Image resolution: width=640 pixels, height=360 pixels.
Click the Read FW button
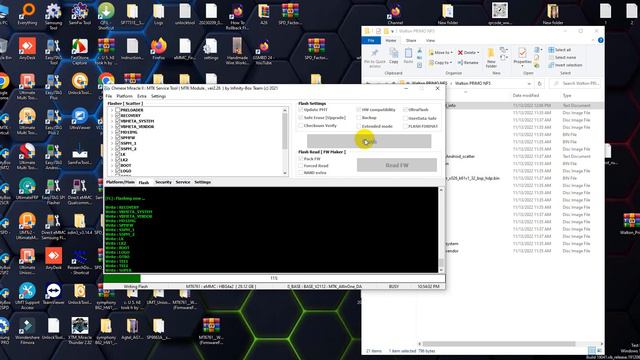[x=397, y=165]
